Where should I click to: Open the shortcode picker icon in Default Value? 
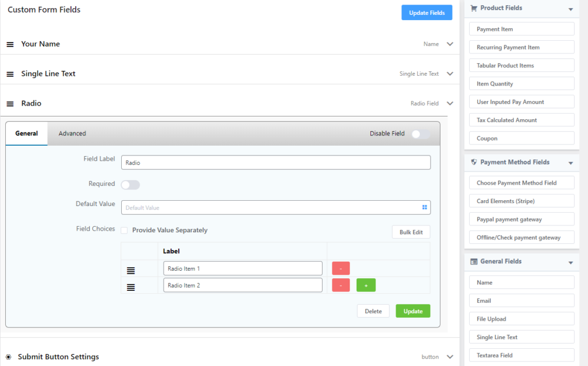(x=424, y=208)
